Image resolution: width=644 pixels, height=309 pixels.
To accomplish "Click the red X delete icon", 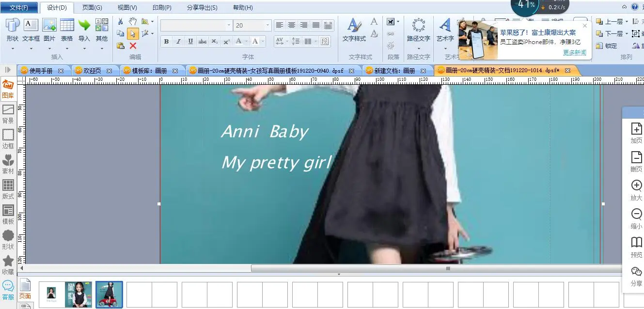I will pyautogui.click(x=133, y=46).
